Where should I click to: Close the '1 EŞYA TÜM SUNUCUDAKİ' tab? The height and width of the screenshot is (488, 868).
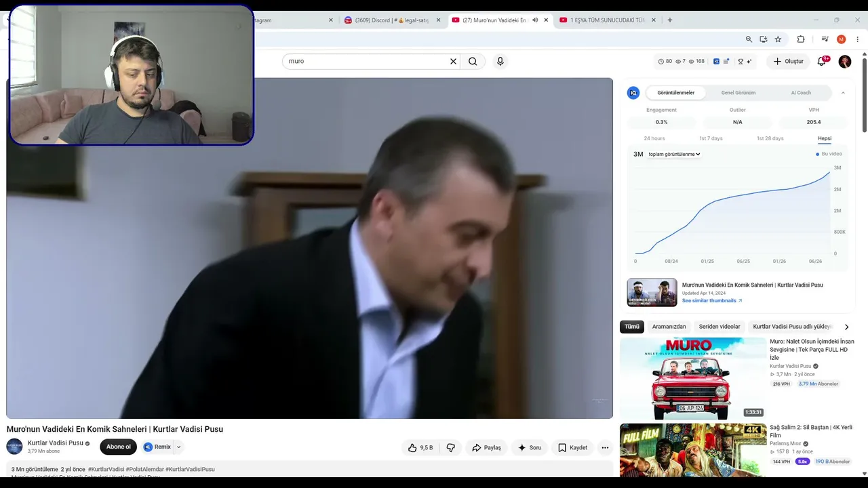[x=654, y=20]
